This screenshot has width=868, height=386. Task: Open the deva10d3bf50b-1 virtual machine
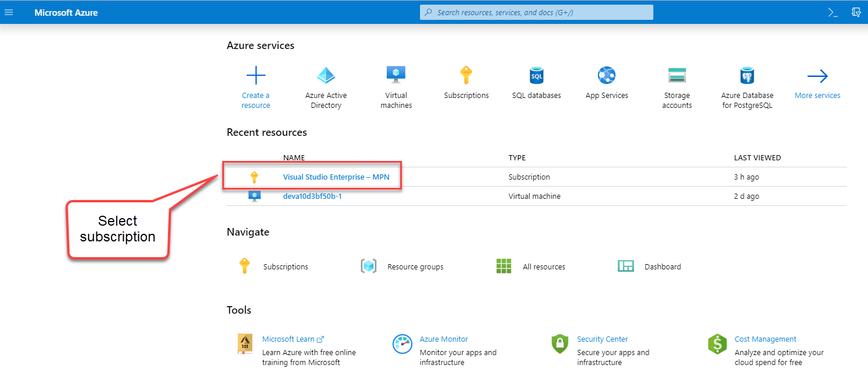[x=312, y=196]
